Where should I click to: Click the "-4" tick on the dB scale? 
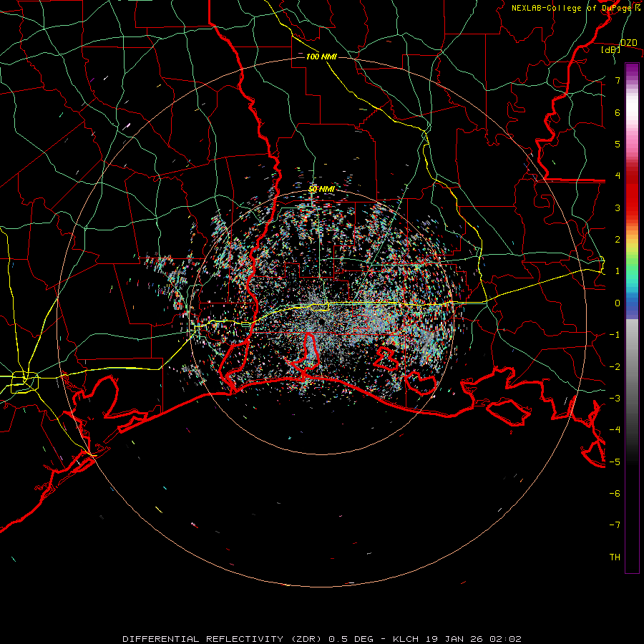pos(615,430)
